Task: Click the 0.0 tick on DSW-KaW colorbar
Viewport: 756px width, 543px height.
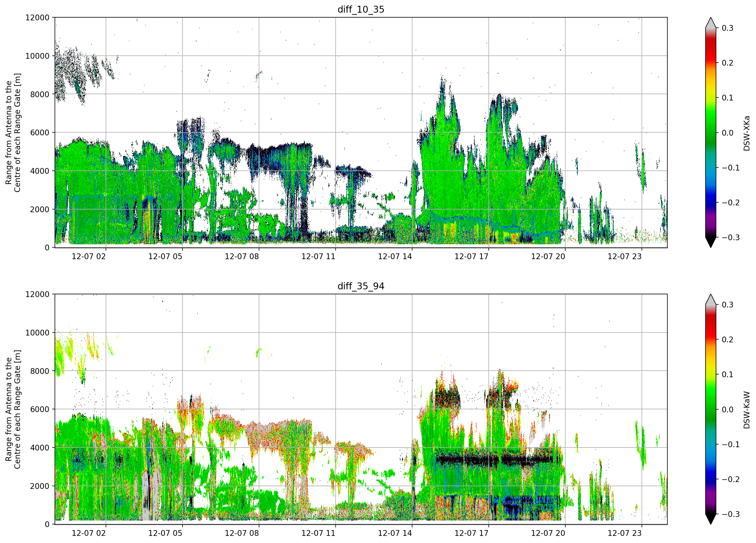Action: coord(727,410)
